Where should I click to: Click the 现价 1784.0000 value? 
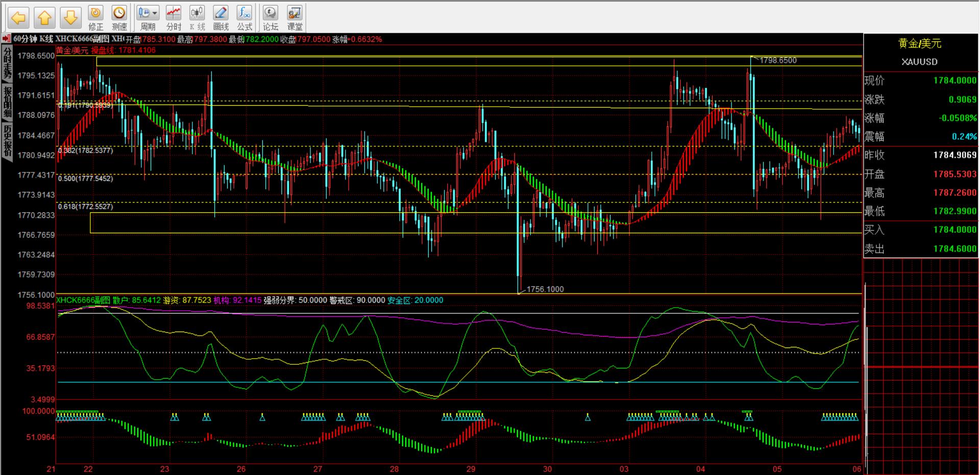[x=954, y=80]
